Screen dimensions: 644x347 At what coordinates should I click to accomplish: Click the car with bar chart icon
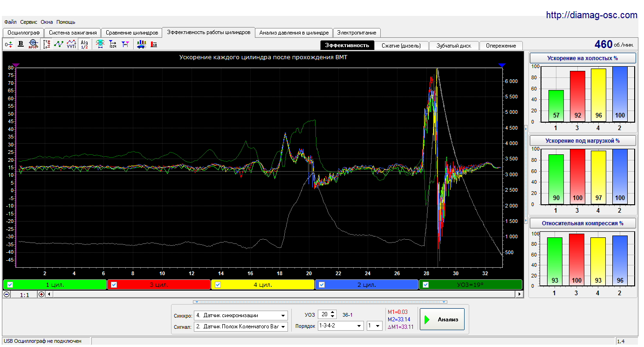click(141, 44)
